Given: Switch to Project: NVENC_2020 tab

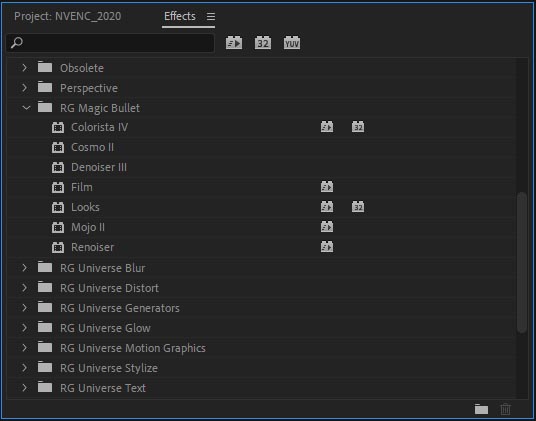Looking at the screenshot, I should [68, 16].
